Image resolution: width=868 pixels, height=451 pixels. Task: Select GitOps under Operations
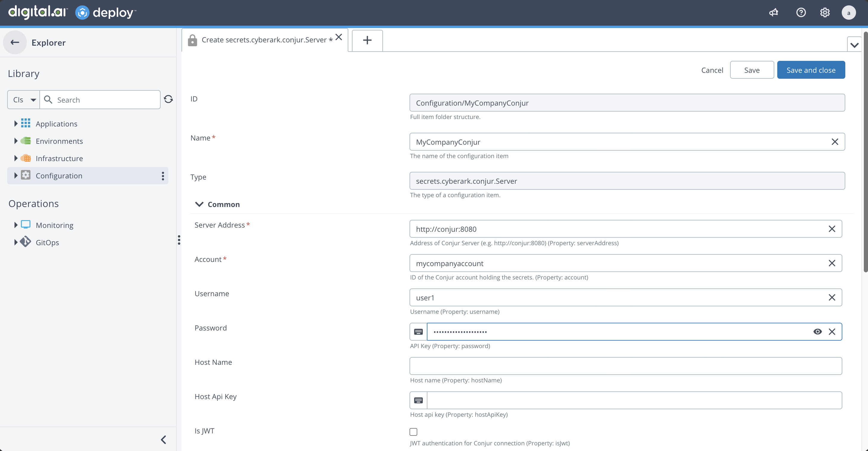pos(47,242)
